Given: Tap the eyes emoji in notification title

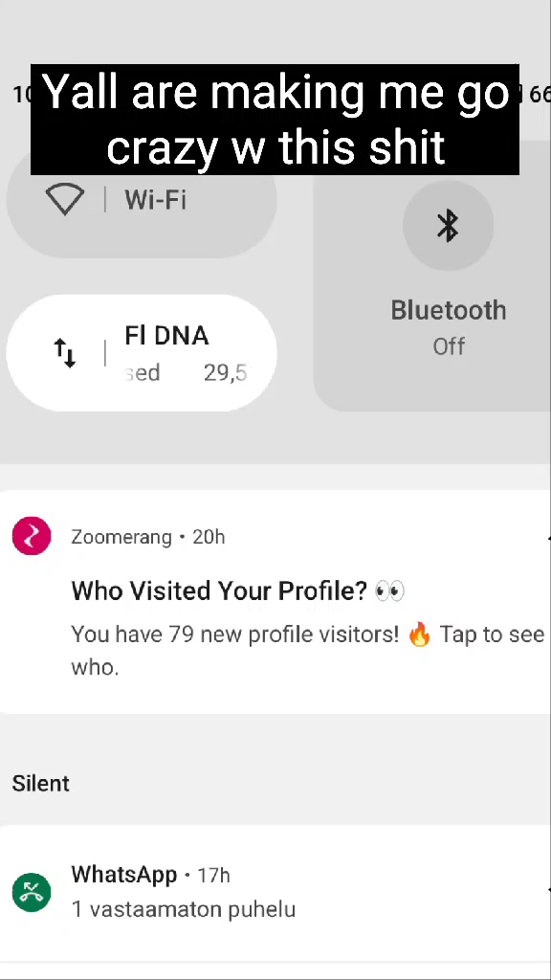Looking at the screenshot, I should pos(390,590).
